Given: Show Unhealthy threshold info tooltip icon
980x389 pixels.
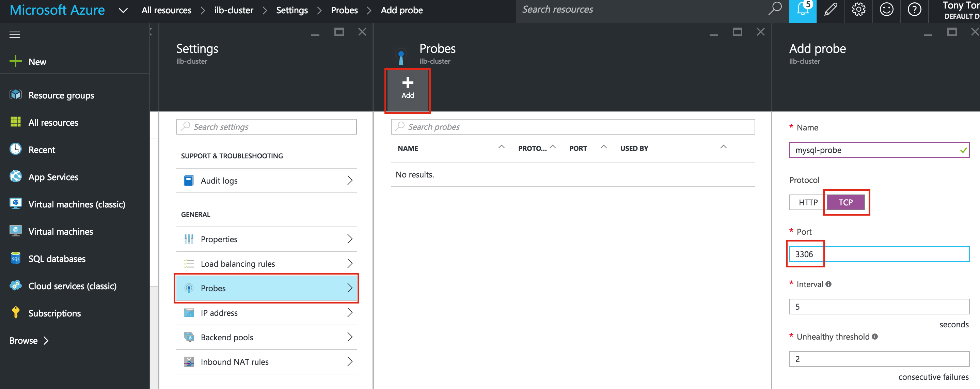Looking at the screenshot, I should pyautogui.click(x=875, y=337).
